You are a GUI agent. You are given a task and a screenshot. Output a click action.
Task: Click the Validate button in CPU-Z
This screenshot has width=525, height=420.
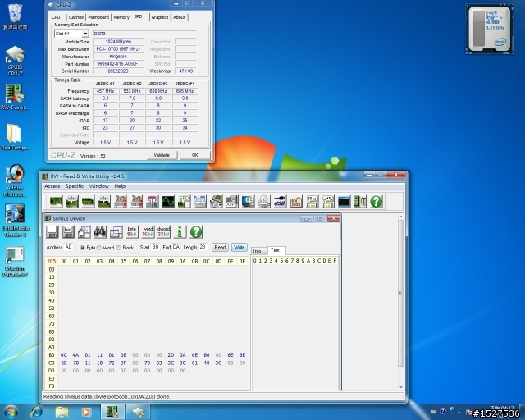coord(162,155)
